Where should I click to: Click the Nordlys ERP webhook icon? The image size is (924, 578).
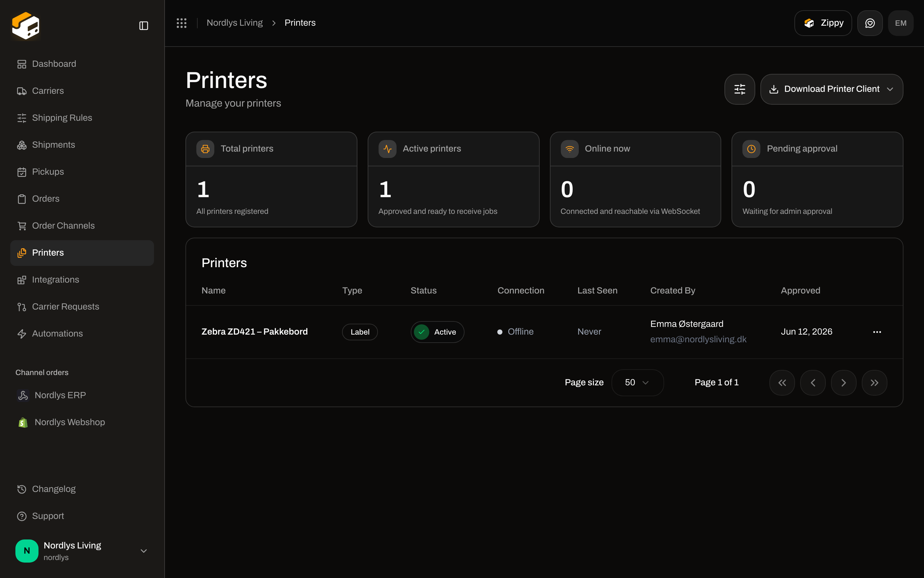[23, 395]
